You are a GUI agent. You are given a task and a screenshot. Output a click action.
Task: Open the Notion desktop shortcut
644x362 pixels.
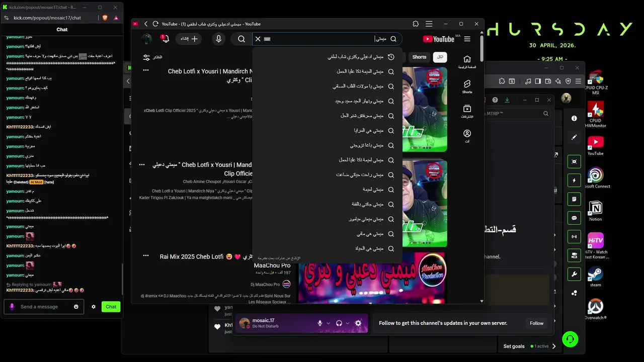pyautogui.click(x=596, y=211)
